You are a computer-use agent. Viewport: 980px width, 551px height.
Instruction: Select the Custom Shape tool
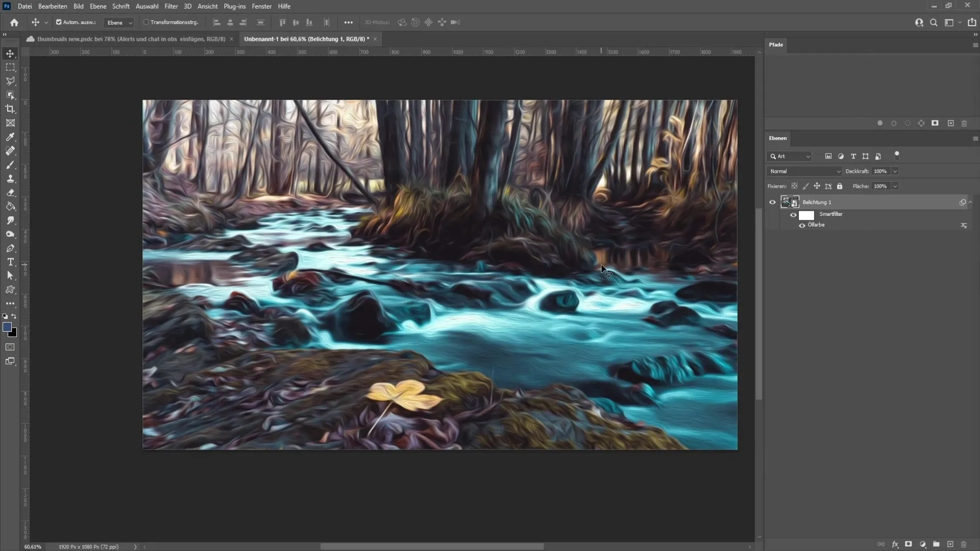[10, 289]
